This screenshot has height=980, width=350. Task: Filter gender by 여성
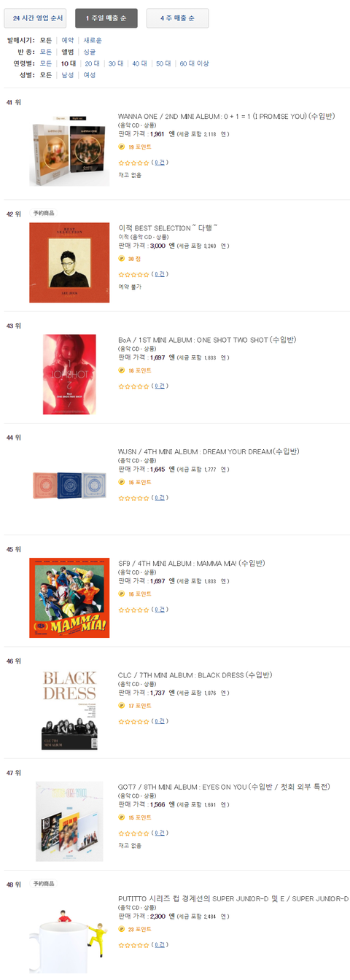point(90,75)
